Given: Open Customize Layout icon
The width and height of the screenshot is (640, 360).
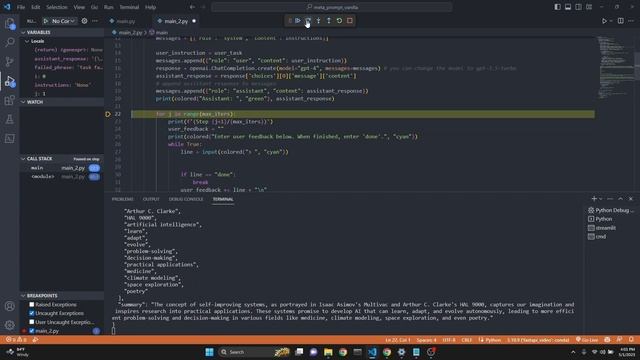Looking at the screenshot, I should click(589, 7).
